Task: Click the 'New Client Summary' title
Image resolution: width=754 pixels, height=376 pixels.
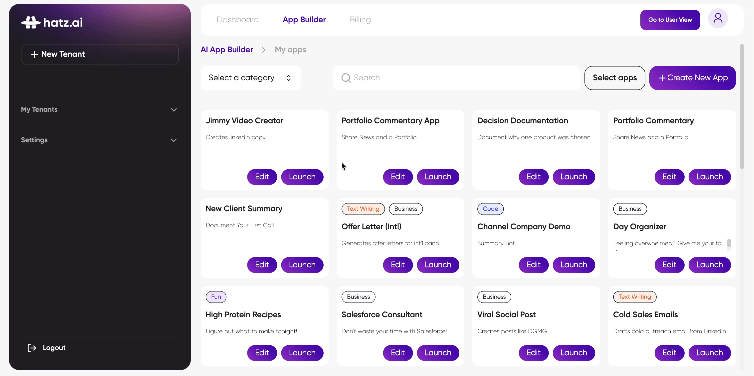Action: tap(244, 209)
